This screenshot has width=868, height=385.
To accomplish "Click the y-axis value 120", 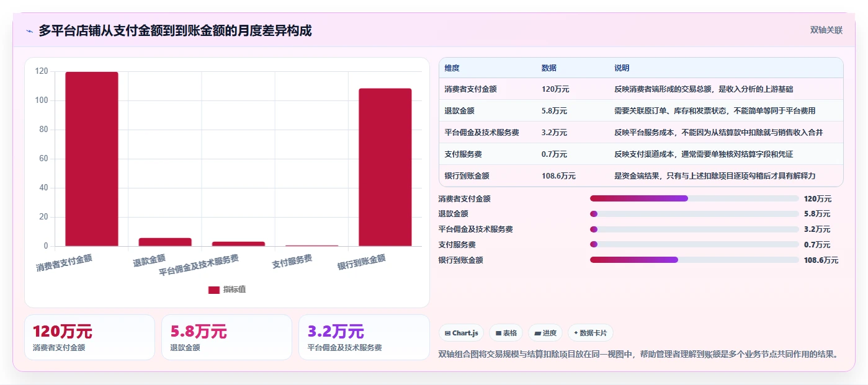I will (42, 71).
